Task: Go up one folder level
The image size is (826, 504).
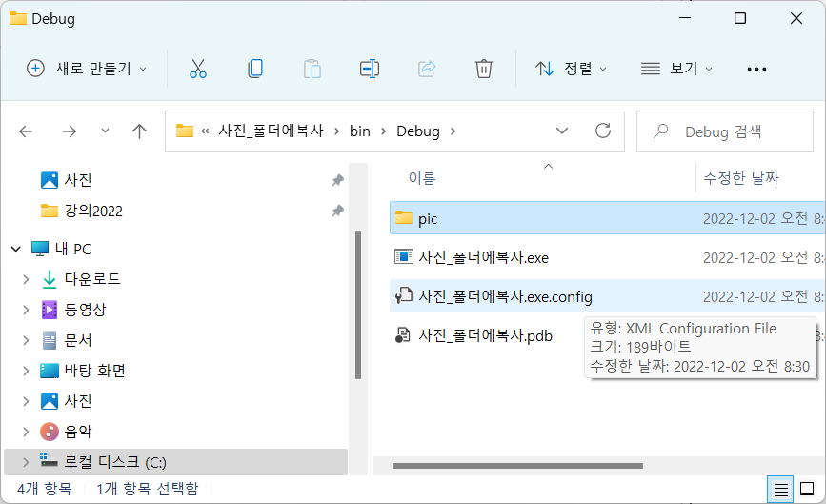Action: pos(139,131)
